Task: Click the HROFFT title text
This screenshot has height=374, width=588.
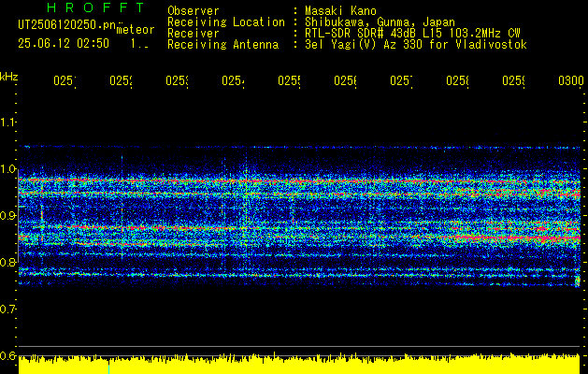Action: pos(95,7)
